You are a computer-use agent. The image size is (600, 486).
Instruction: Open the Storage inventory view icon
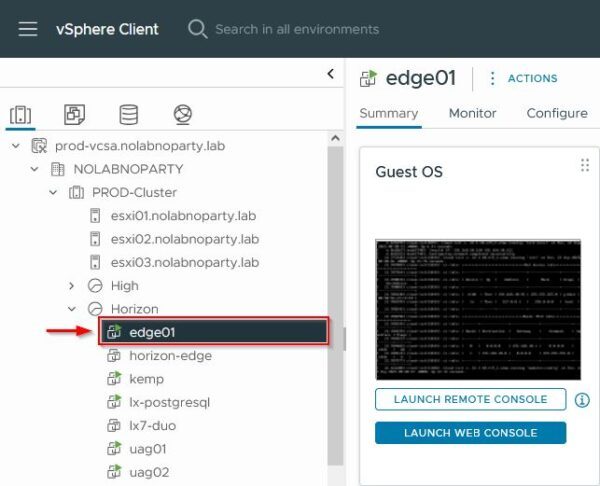(x=129, y=114)
